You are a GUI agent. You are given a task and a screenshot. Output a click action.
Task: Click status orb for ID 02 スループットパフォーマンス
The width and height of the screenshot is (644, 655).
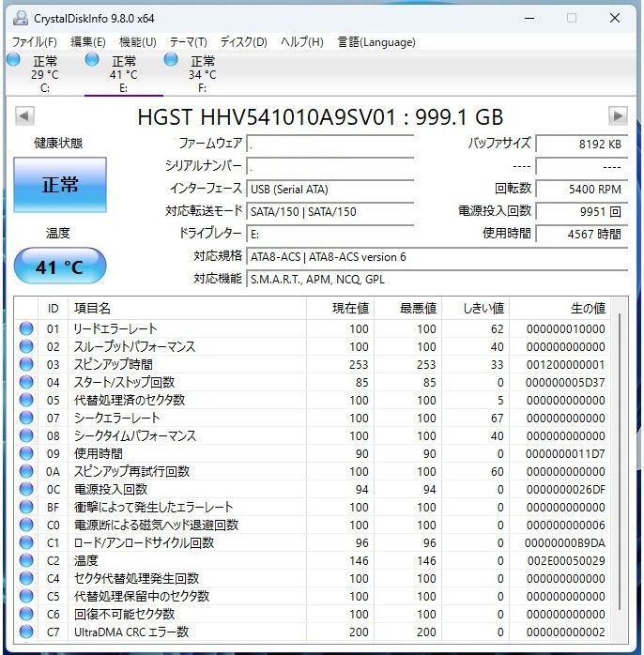pyautogui.click(x=26, y=346)
